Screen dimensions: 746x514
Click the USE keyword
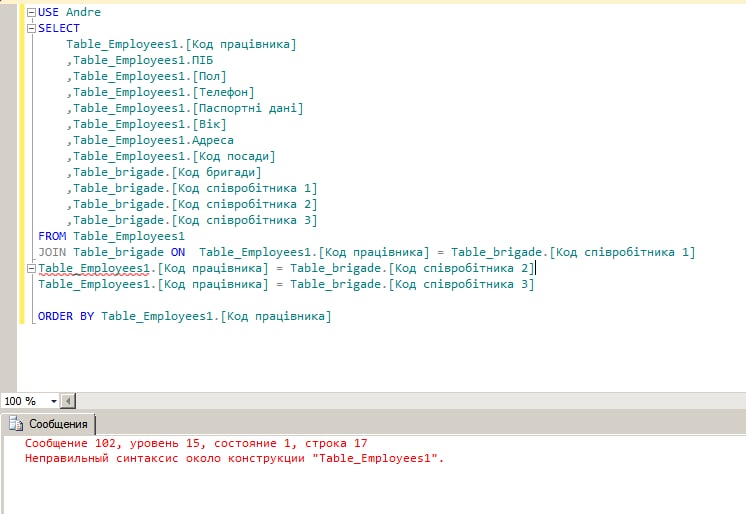point(48,12)
